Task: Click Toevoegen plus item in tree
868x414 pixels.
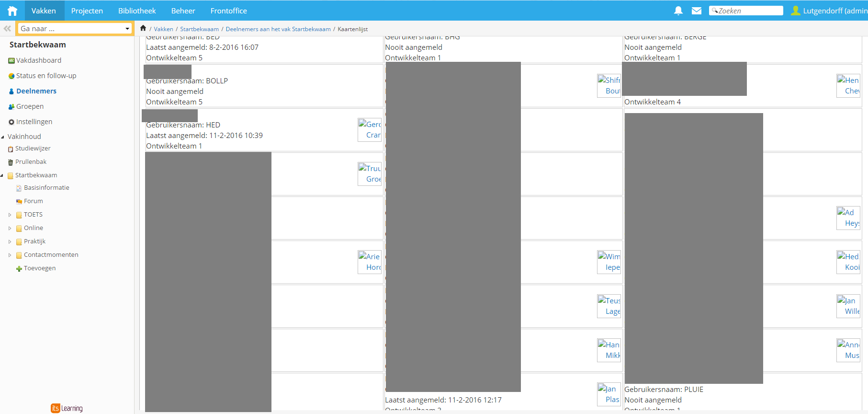Action: coord(39,268)
